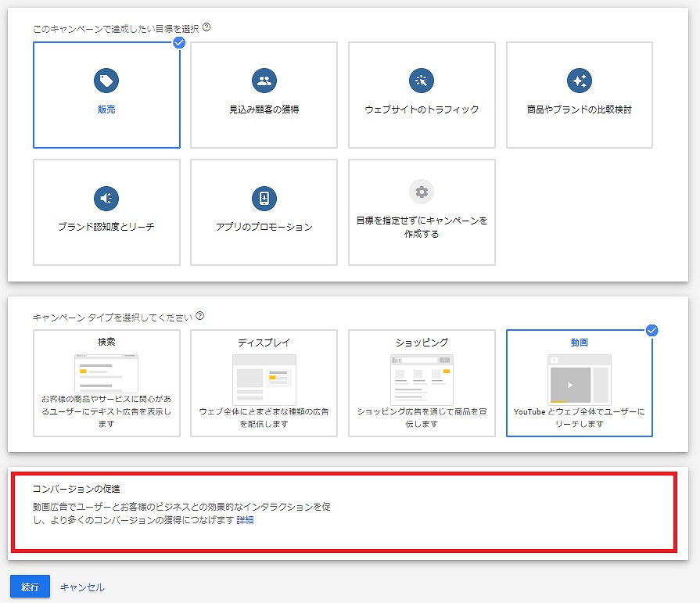This screenshot has width=700, height=603.
Task: Open the 詳細 link under コンバージョンの促進
Action: 245,520
